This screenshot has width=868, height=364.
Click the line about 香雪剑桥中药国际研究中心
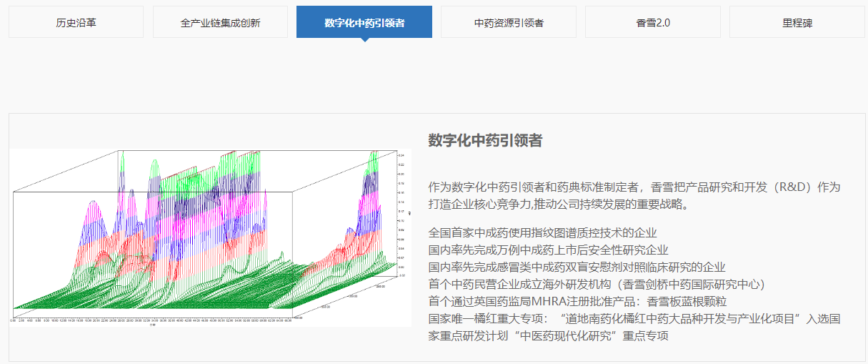pos(597,285)
